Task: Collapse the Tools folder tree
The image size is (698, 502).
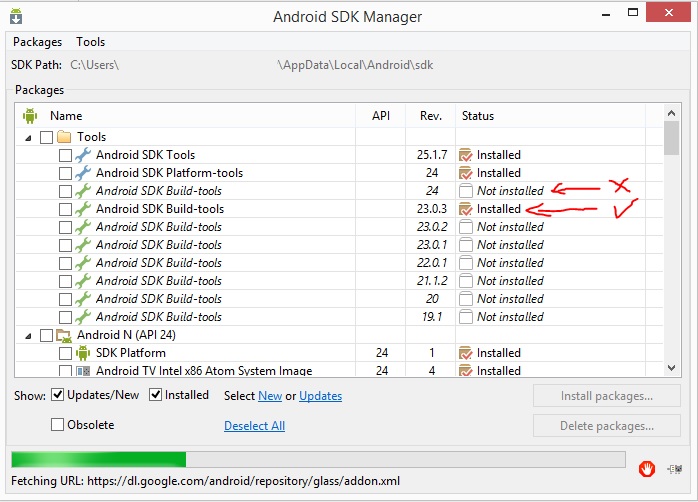Action: pyautogui.click(x=28, y=138)
